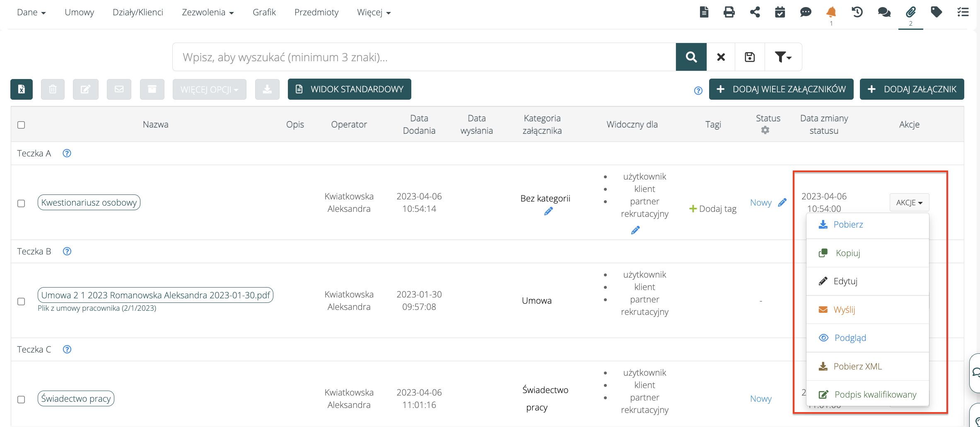Select the Świadectwo pracy row checkbox
This screenshot has width=980, height=427.
21,399
